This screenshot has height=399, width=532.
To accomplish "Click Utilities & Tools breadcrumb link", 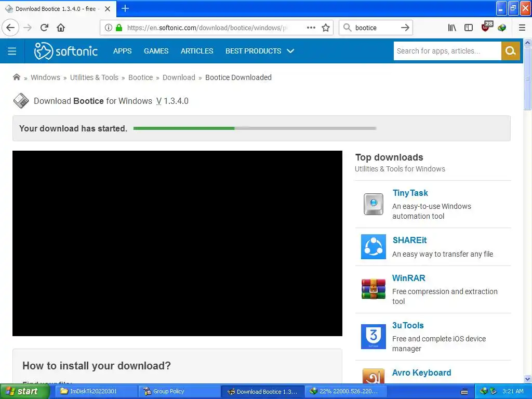I will coord(95,77).
